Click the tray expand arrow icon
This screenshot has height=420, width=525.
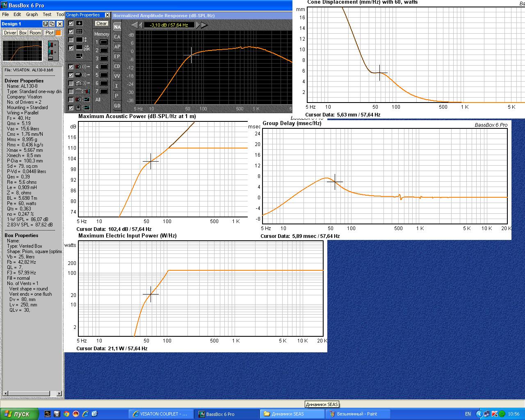pyautogui.click(x=479, y=414)
